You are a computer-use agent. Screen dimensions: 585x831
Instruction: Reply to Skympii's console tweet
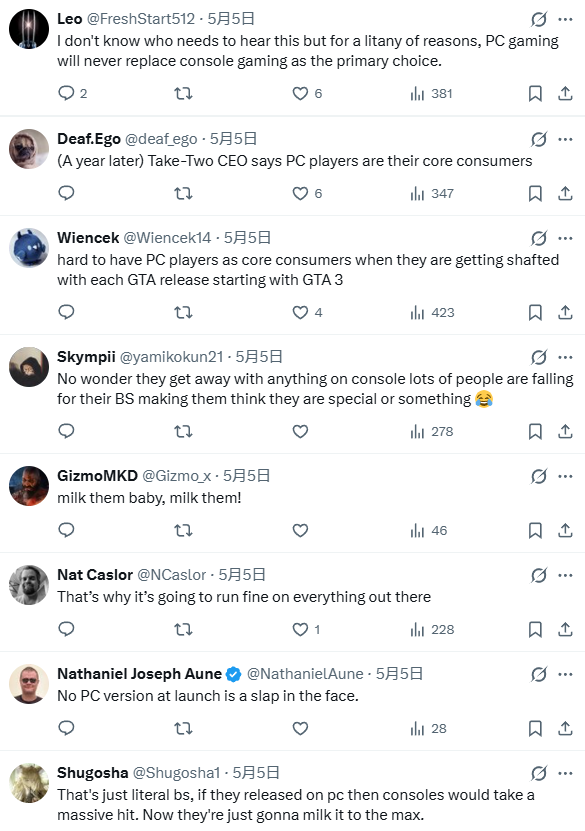(x=66, y=431)
